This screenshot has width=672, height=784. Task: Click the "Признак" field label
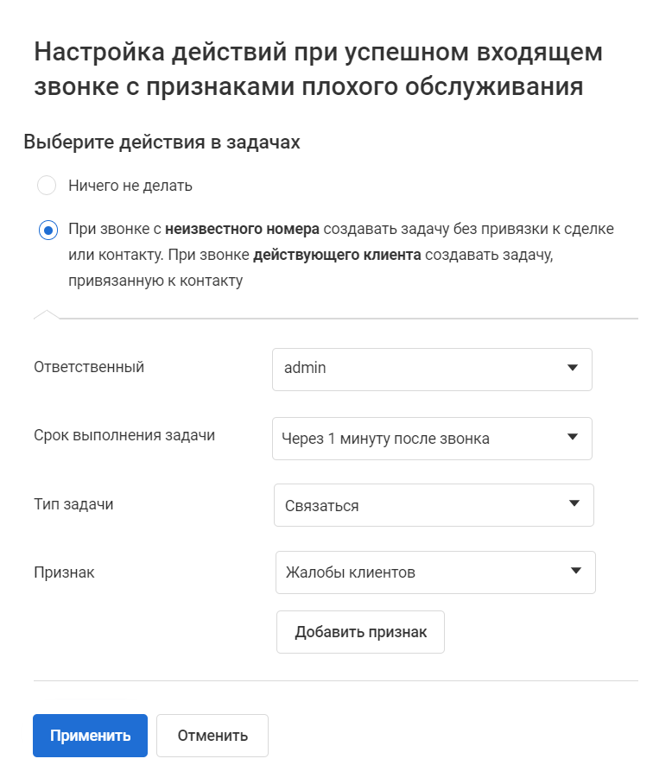[x=64, y=572]
